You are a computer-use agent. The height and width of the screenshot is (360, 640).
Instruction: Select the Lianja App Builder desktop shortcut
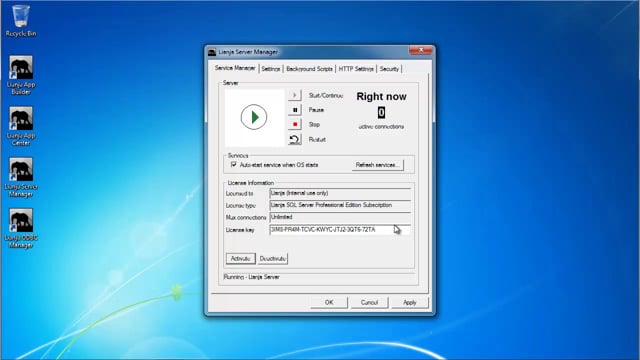pos(21,75)
